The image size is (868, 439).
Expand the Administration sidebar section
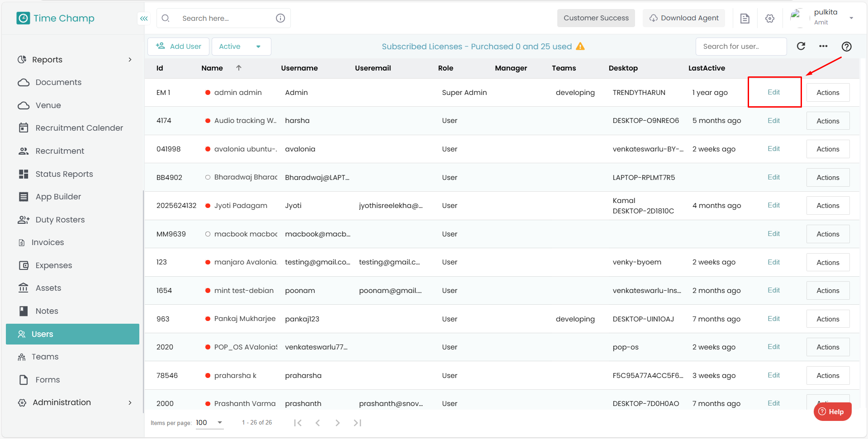click(x=75, y=402)
